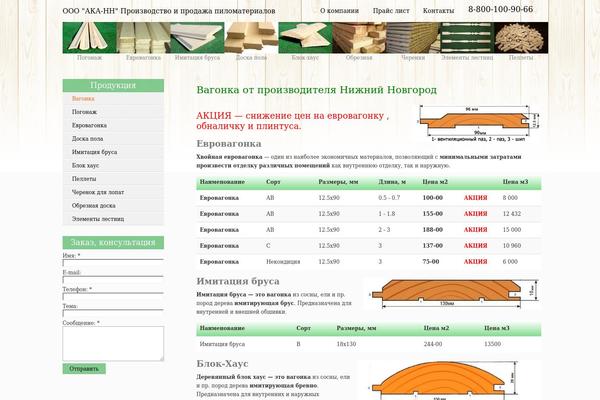Click the Продукция sidebar heading
Screen dimensions: 600x400
(x=113, y=85)
